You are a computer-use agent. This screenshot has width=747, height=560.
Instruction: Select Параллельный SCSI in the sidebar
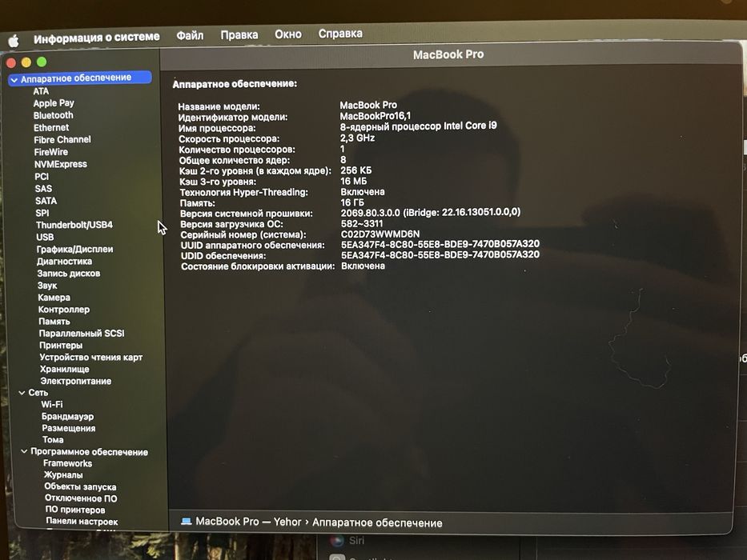tap(82, 334)
